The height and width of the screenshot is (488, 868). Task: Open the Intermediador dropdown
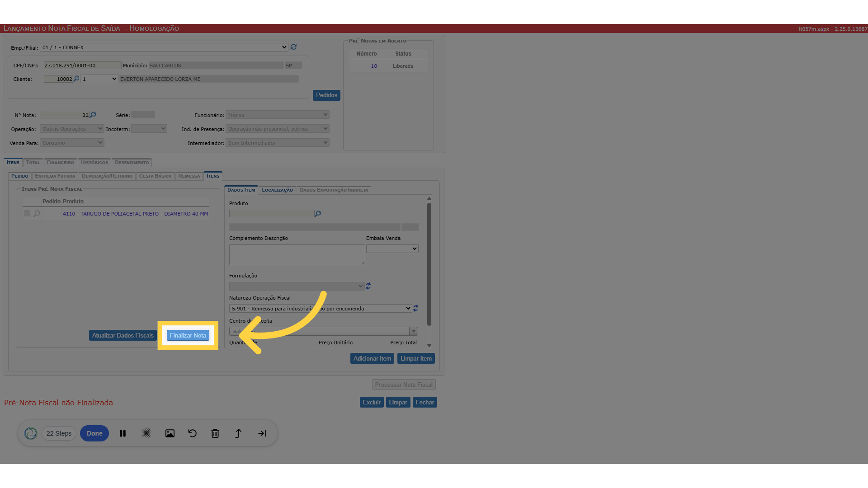278,143
